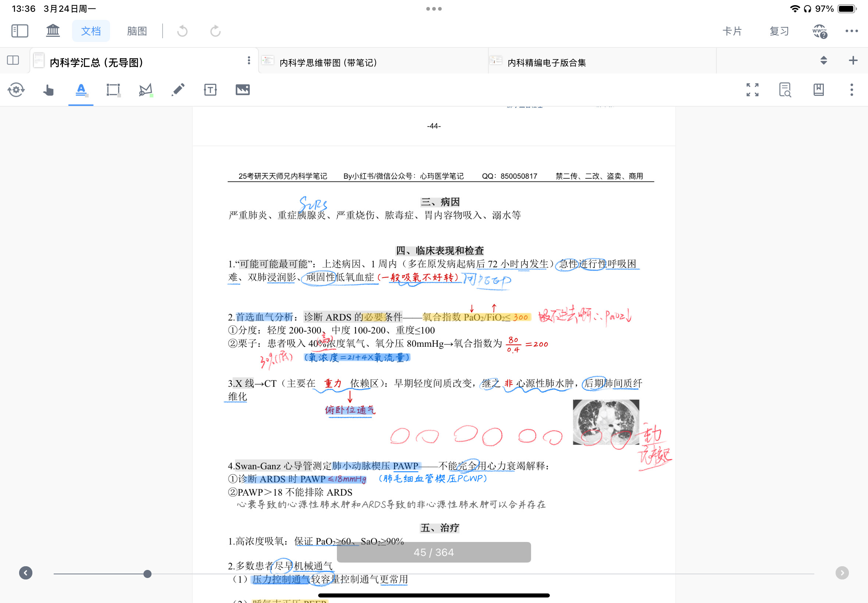Open the document search icon
Image resolution: width=868 pixels, height=603 pixels.
pos(785,90)
